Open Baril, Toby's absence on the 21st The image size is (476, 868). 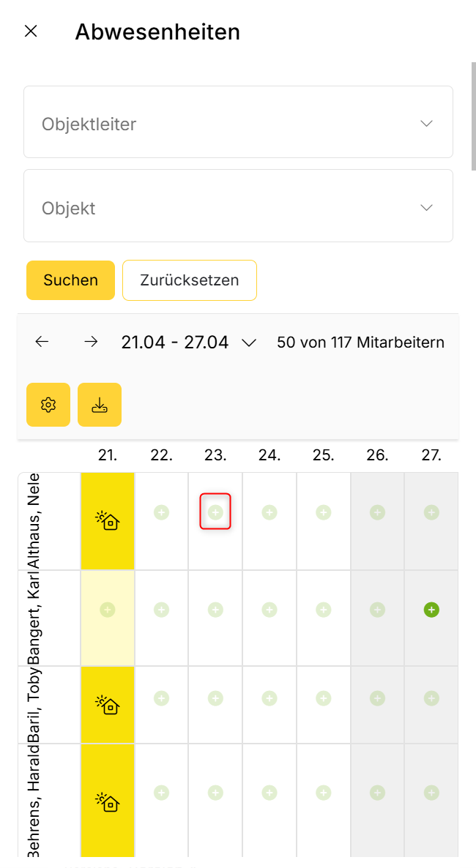[108, 705]
